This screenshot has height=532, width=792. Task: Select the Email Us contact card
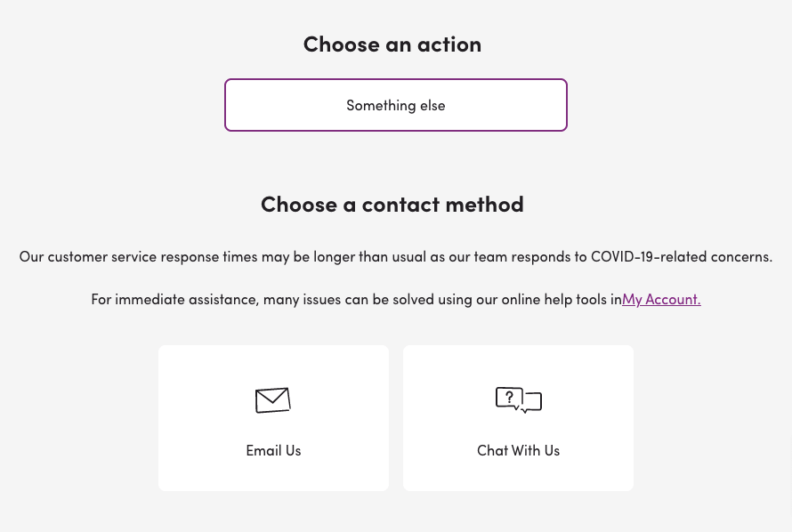273,418
